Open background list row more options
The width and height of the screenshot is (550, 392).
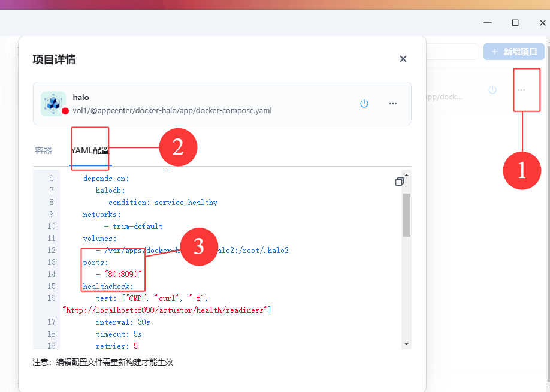coord(521,90)
